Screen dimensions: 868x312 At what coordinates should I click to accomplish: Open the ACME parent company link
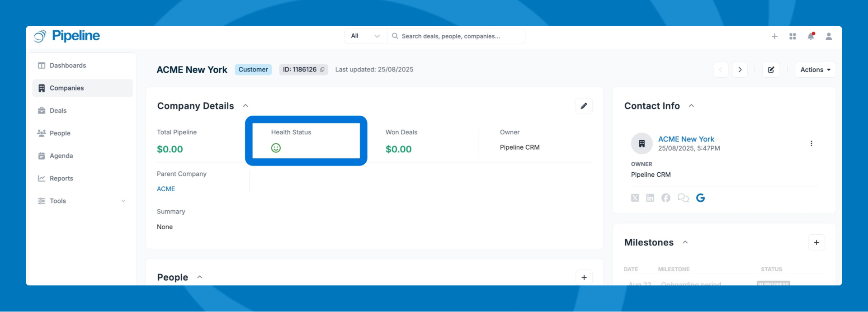pyautogui.click(x=166, y=189)
